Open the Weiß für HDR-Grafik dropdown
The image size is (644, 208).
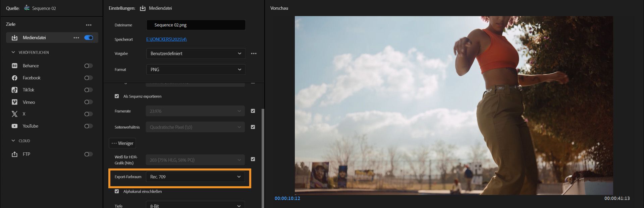pos(195,160)
